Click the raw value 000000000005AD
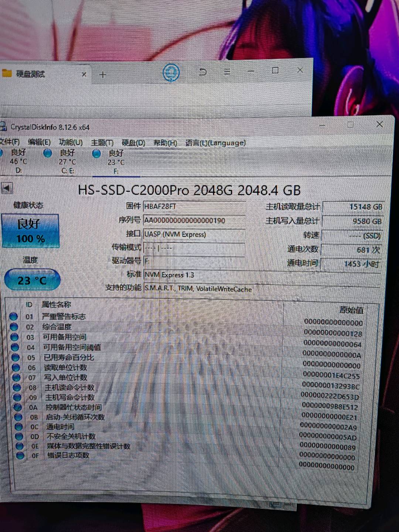The height and width of the screenshot is (532, 399). (x=328, y=437)
